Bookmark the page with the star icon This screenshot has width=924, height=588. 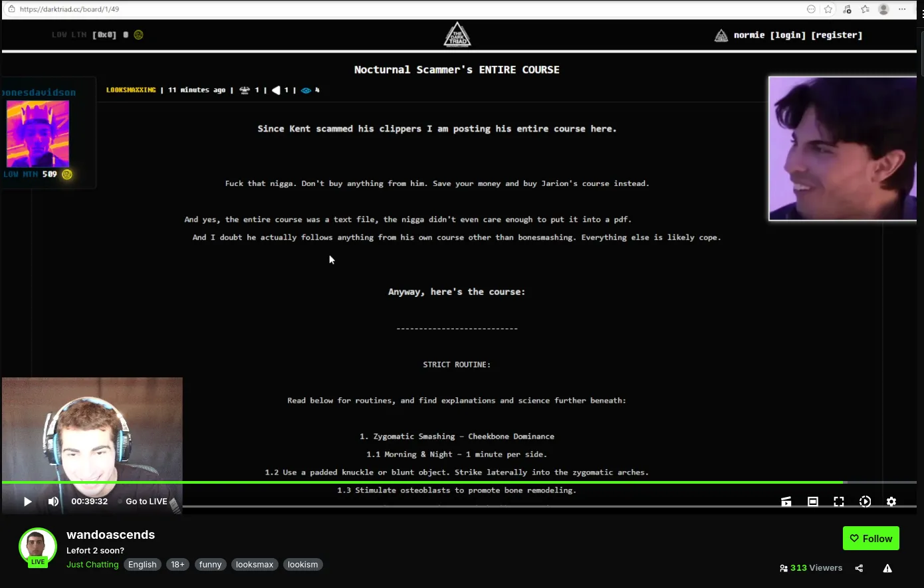(x=828, y=9)
